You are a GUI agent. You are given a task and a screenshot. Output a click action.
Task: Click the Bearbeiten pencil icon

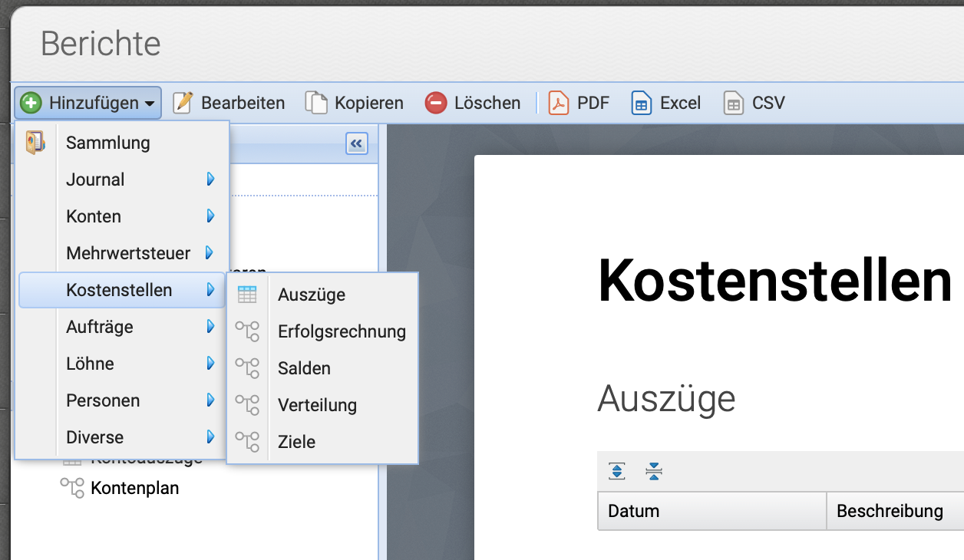click(183, 103)
